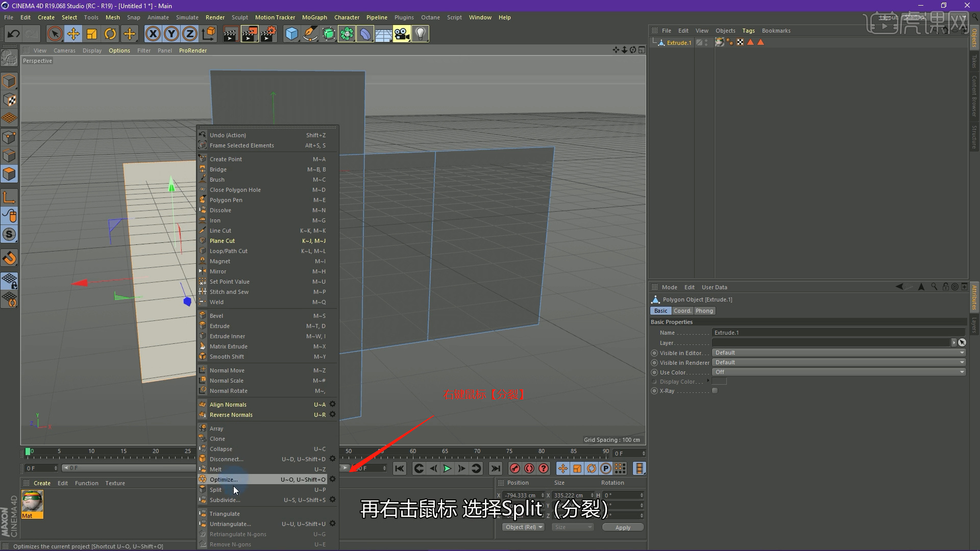
Task: Click the Render View clapperboard icon
Action: click(231, 34)
